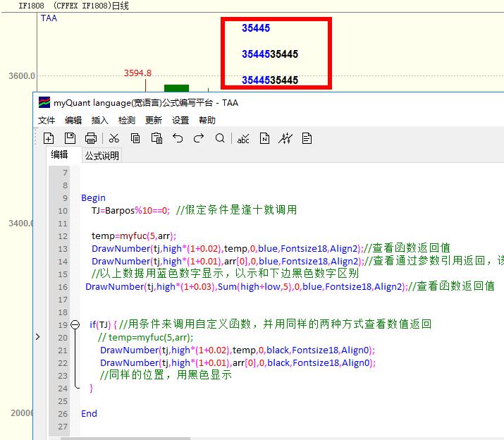
Task: Collapse the if(TJ) code block on line 19
Action: (75, 324)
